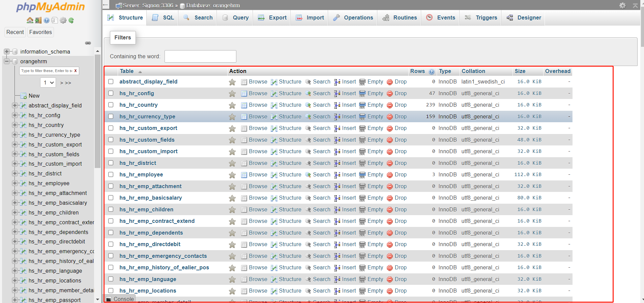Open the page number dropdown in sidebar
The height and width of the screenshot is (303, 644).
[x=48, y=82]
